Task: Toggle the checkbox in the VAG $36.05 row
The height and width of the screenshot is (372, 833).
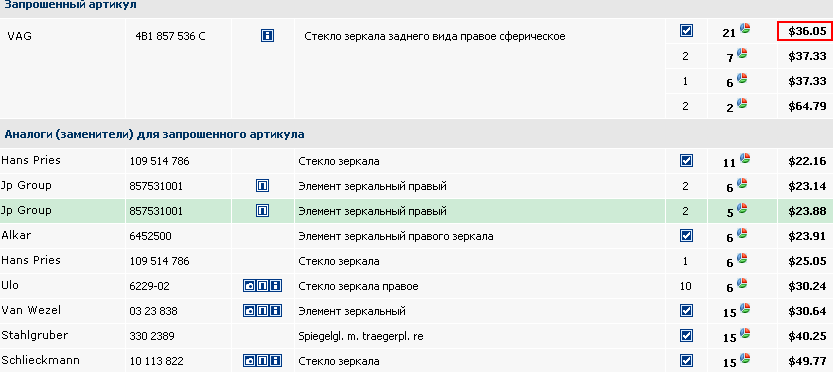Action: 686,31
